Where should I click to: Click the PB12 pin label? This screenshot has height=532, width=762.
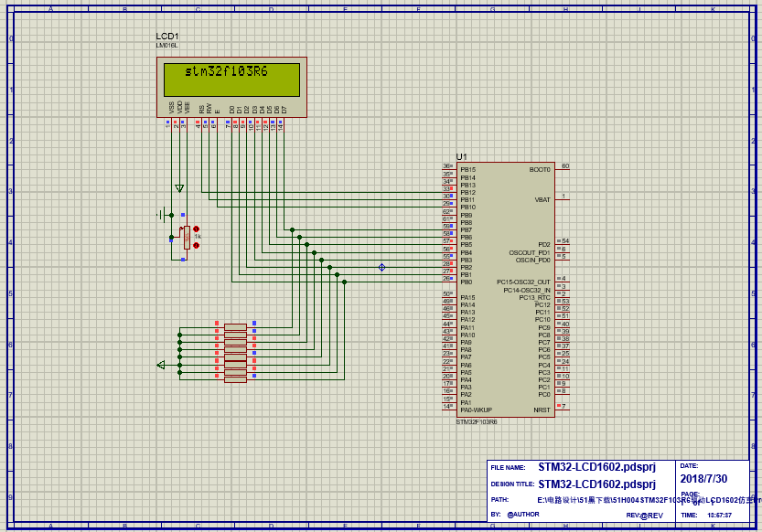coord(468,192)
